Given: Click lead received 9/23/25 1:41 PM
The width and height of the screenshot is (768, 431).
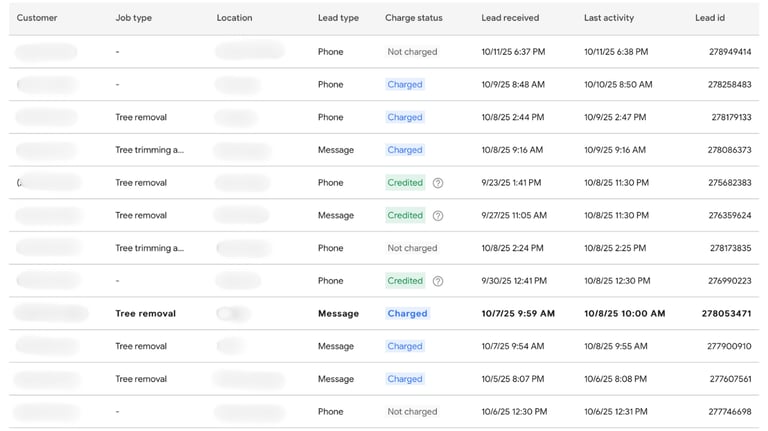Looking at the screenshot, I should (x=511, y=183).
